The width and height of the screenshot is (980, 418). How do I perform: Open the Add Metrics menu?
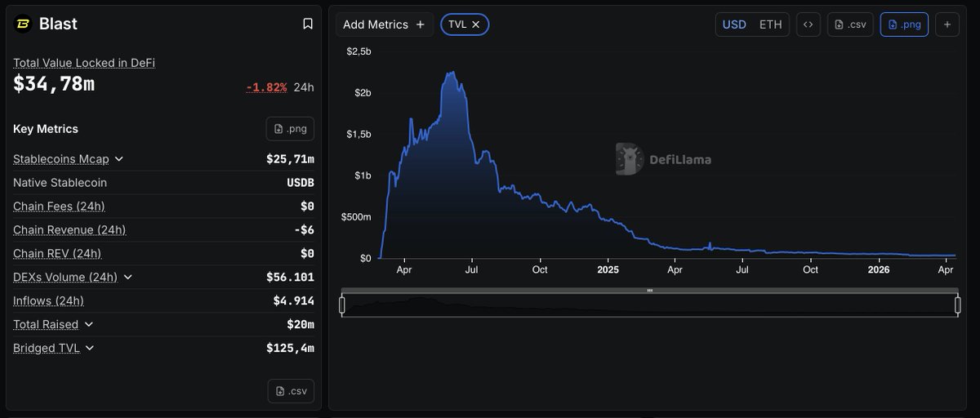click(384, 24)
